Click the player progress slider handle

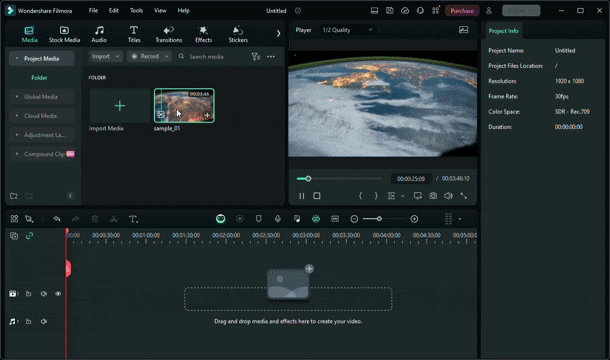click(308, 179)
